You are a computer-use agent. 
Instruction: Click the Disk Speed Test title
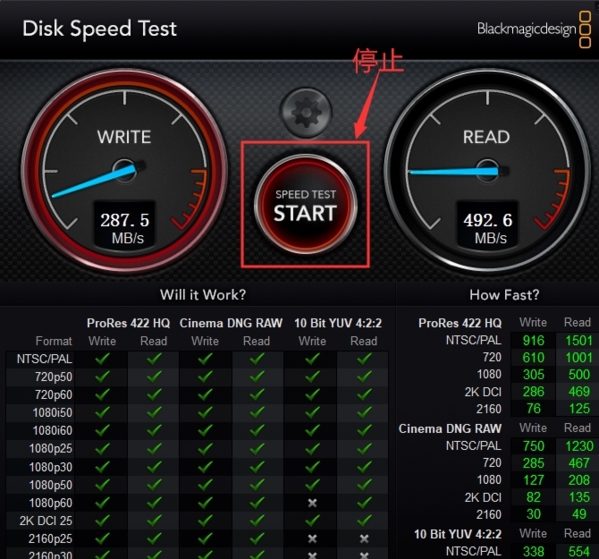point(100,29)
